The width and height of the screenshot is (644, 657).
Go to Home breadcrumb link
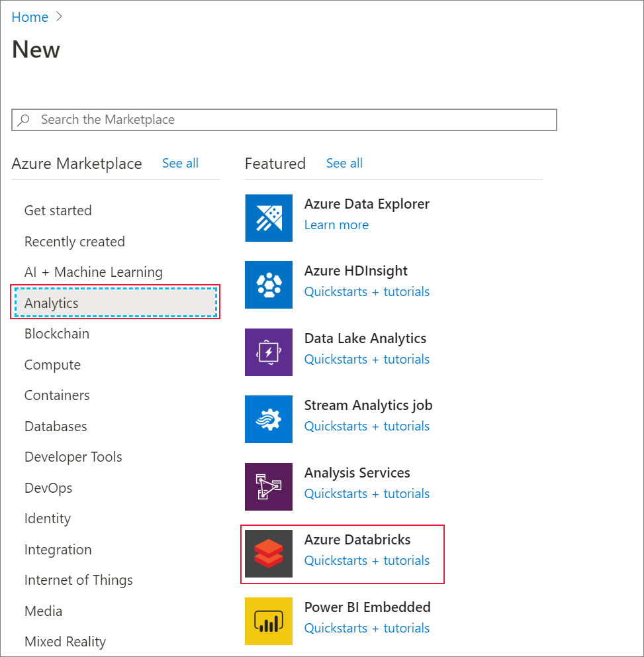pos(30,17)
